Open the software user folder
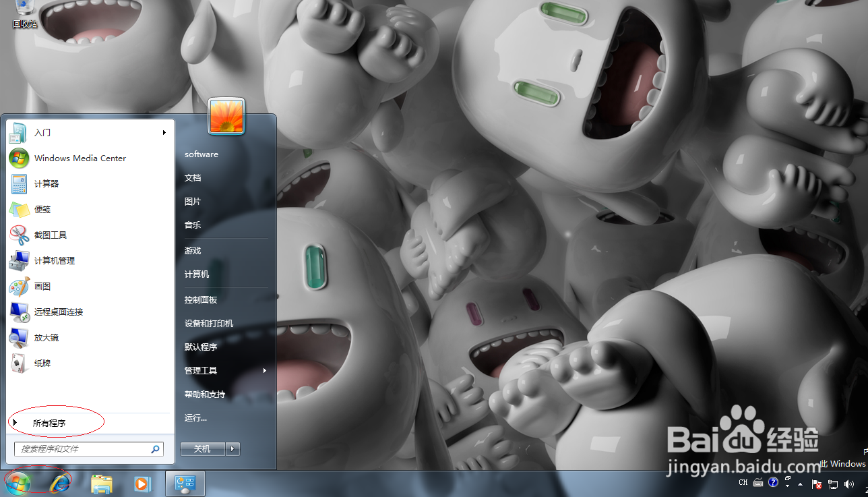868x497 pixels. (x=201, y=154)
